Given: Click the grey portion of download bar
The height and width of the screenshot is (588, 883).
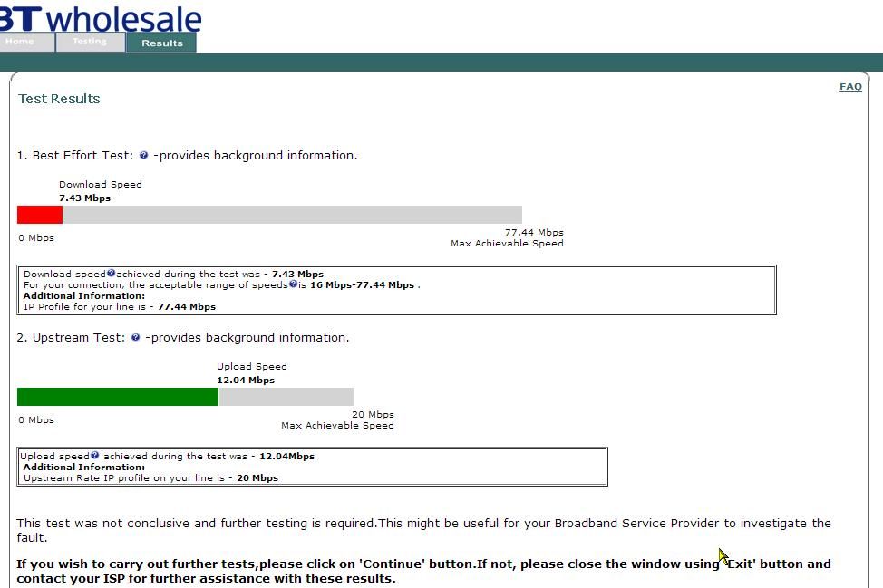Looking at the screenshot, I should coord(292,215).
